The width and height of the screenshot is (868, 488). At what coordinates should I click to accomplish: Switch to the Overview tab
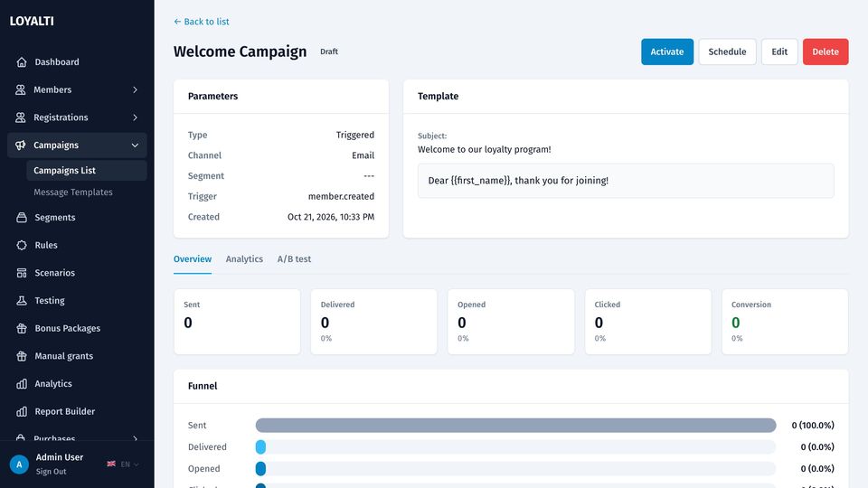click(x=192, y=259)
